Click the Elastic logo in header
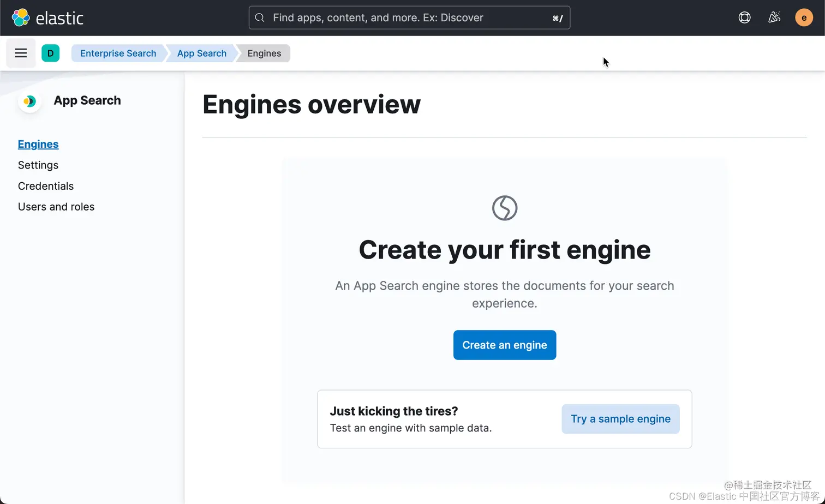The height and width of the screenshot is (504, 825). (47, 17)
